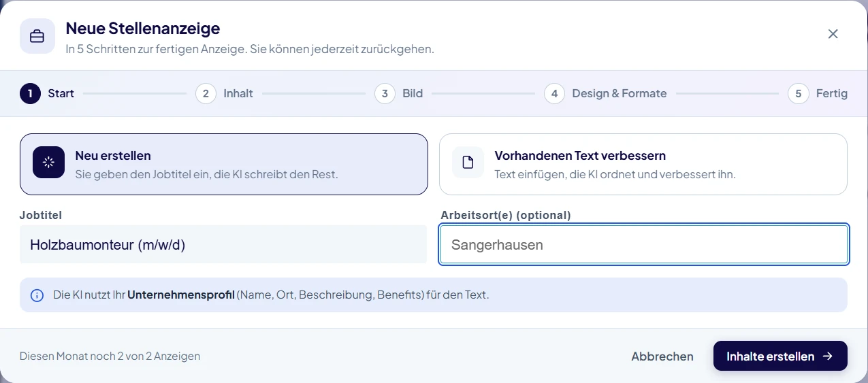The height and width of the screenshot is (383, 868).
Task: Select the Vorhandenen Text verbessern option card
Action: (x=643, y=164)
